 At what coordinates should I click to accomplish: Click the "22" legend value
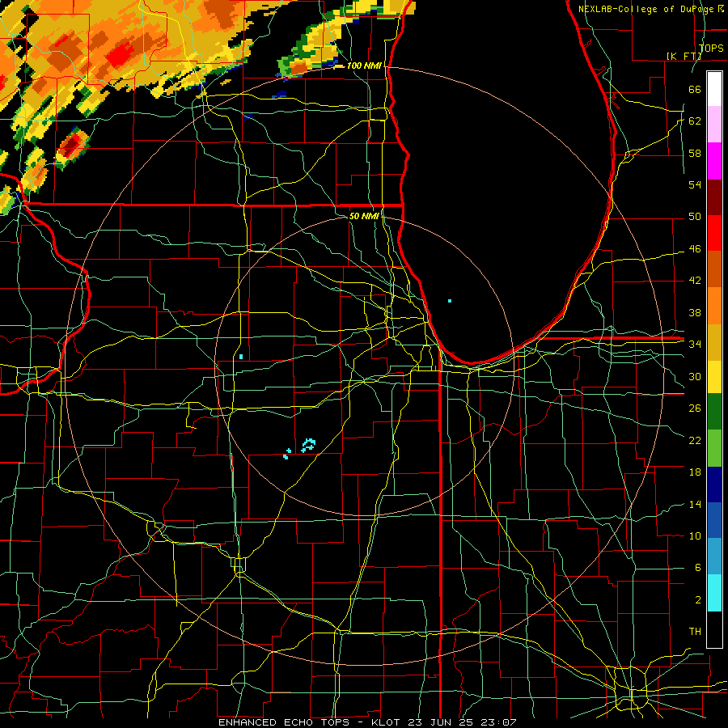click(695, 440)
